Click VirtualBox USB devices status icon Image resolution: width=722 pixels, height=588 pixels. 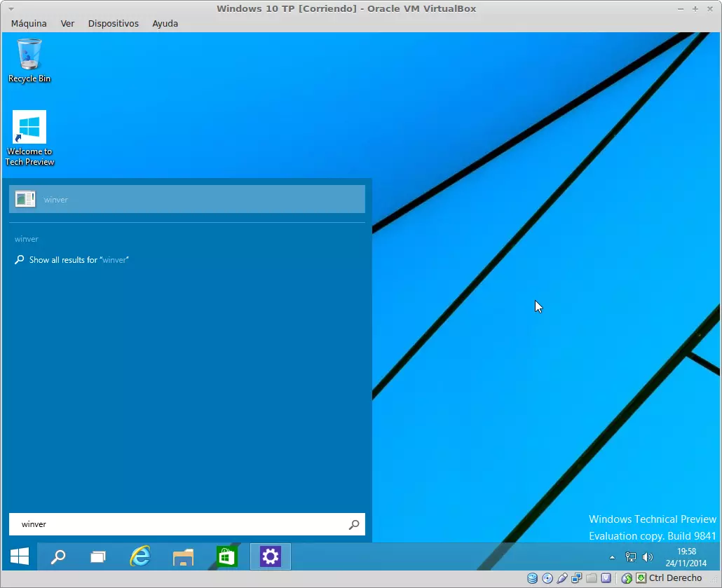(562, 578)
